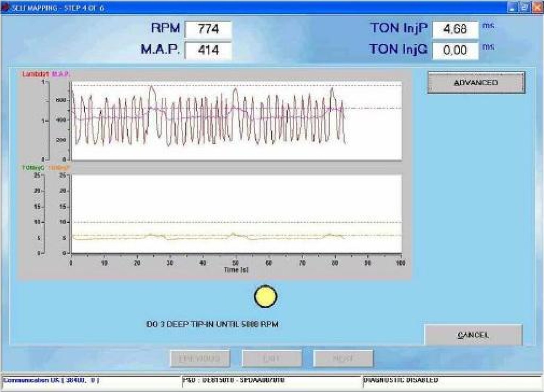Click the Lambda/M.A.P. oscillation chart
The width and height of the screenshot is (544, 392).
coord(236,120)
